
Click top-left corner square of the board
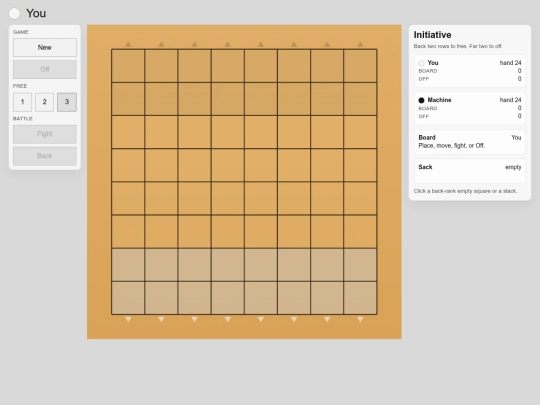pyautogui.click(x=128, y=66)
